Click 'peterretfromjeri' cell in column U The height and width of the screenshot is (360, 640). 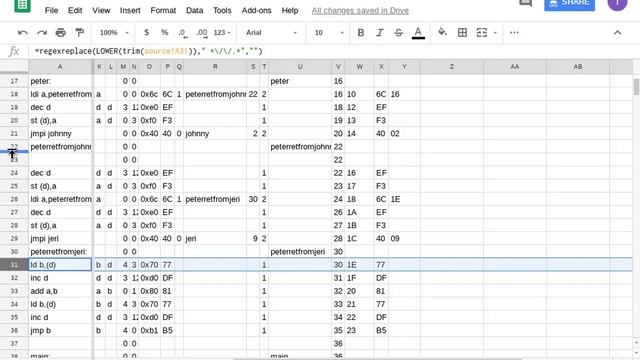(300, 252)
